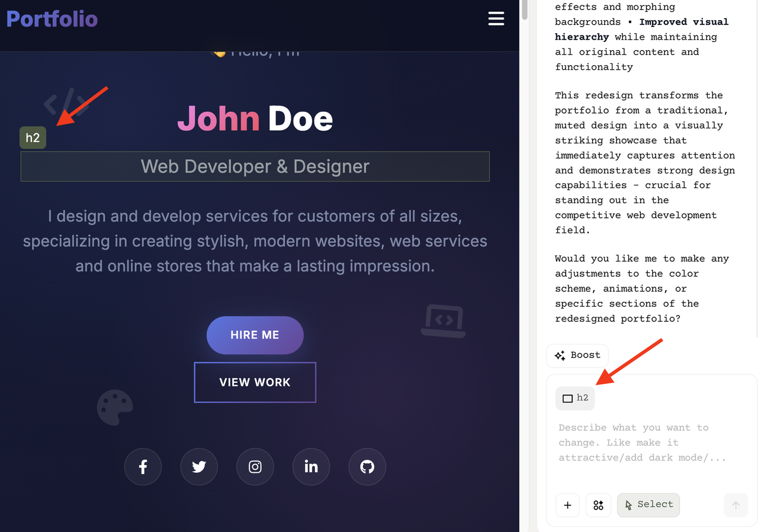This screenshot has width=758, height=532.
Task: Click the h2 tag label badge
Action: [x=33, y=138]
